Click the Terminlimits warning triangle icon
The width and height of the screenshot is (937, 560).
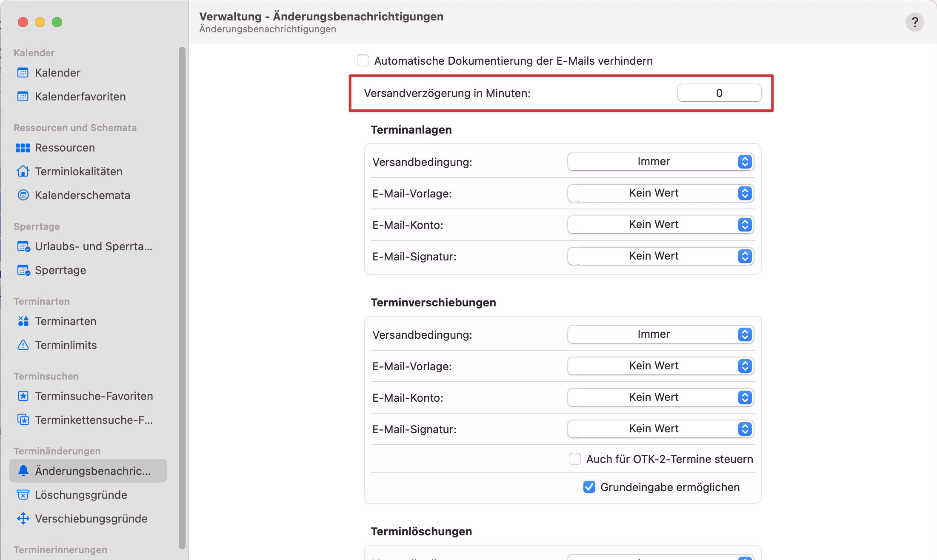(x=23, y=345)
